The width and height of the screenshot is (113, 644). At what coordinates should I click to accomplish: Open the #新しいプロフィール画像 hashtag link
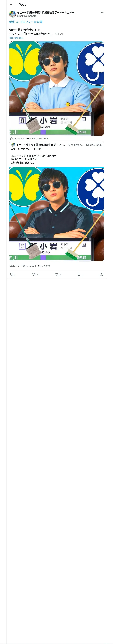pyautogui.click(x=26, y=22)
